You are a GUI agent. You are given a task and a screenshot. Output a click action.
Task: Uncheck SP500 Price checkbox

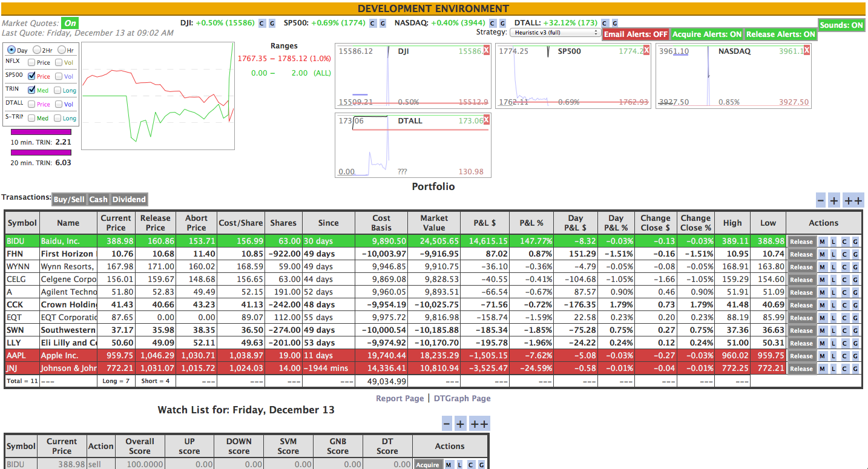tap(31, 76)
